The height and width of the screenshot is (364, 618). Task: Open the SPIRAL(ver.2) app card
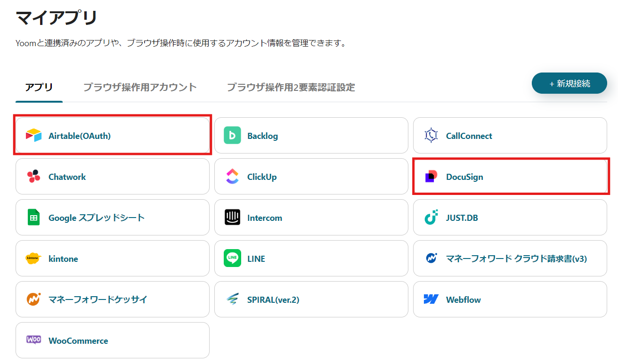[311, 299]
